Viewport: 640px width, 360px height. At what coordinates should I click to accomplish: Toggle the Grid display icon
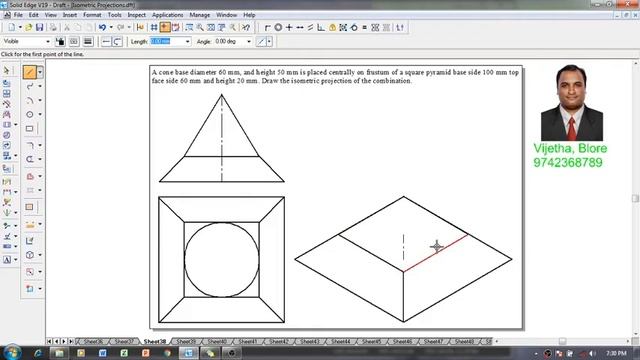(x=154, y=28)
